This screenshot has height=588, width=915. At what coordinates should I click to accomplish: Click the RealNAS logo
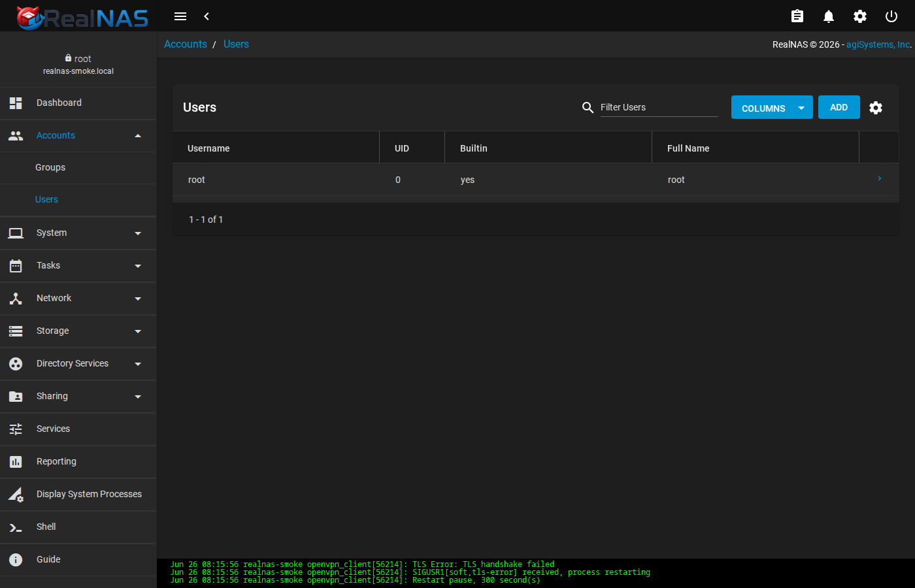tap(82, 18)
